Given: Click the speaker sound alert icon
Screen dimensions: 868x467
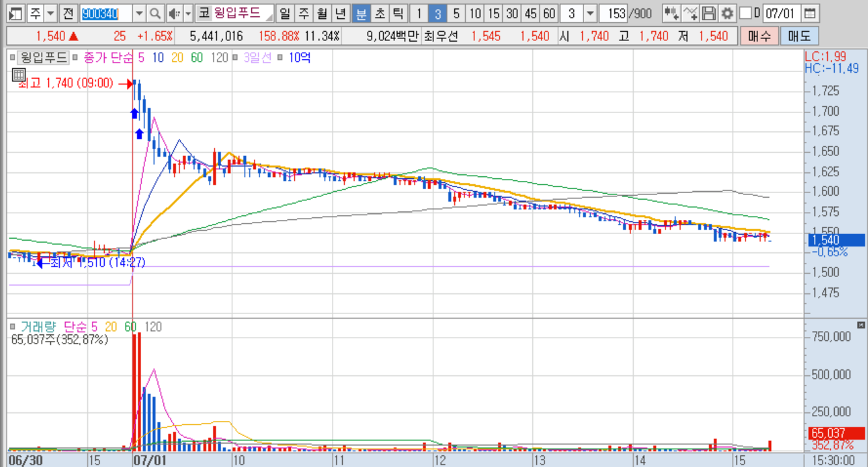Looking at the screenshot, I should point(174,13).
